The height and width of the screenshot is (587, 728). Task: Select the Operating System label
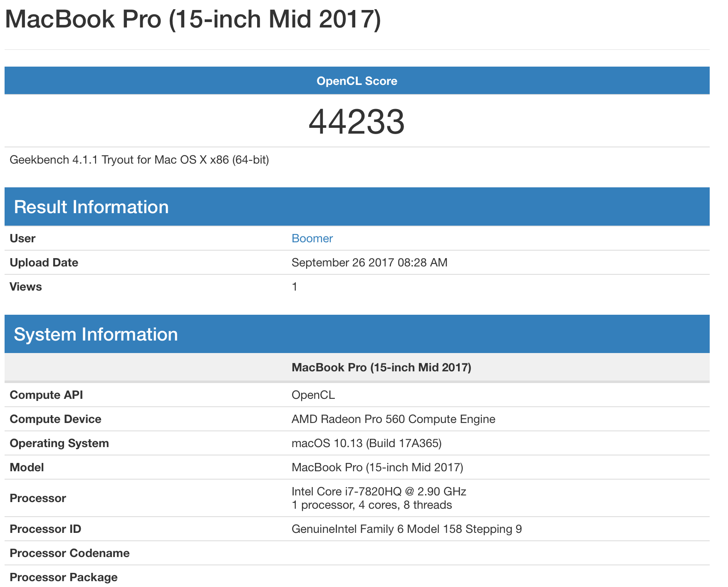59,443
